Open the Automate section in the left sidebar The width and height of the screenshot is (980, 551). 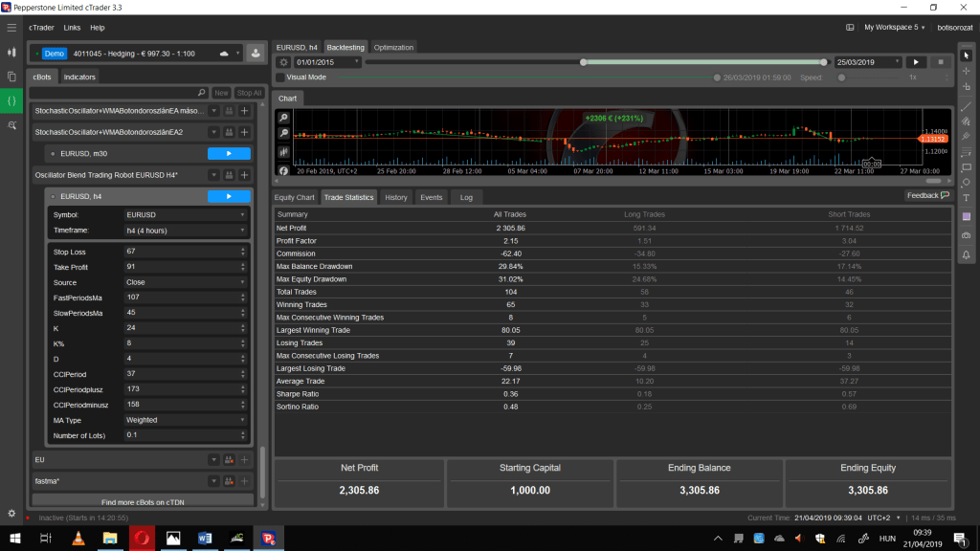tap(11, 99)
